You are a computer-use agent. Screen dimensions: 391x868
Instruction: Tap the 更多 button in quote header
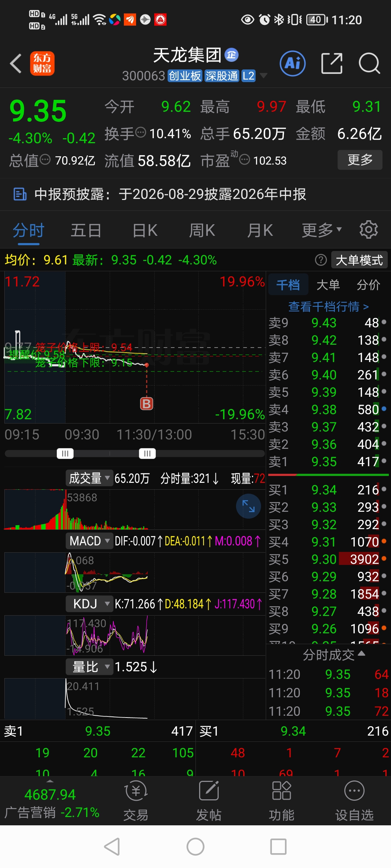pos(360,160)
